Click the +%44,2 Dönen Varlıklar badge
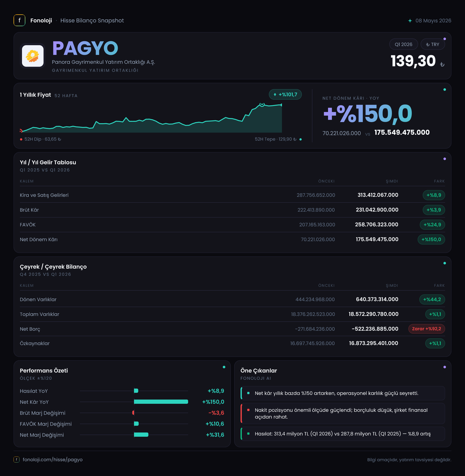 [432, 300]
